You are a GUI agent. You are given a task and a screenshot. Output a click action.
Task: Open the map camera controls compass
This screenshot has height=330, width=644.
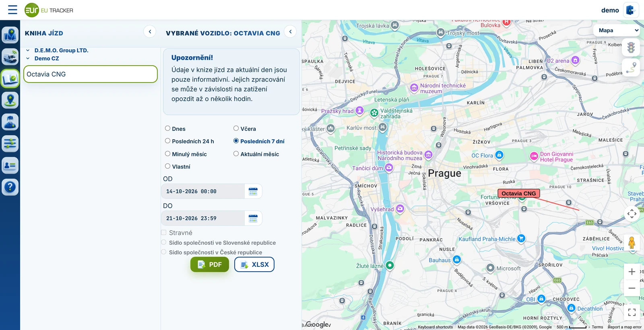pos(632,213)
